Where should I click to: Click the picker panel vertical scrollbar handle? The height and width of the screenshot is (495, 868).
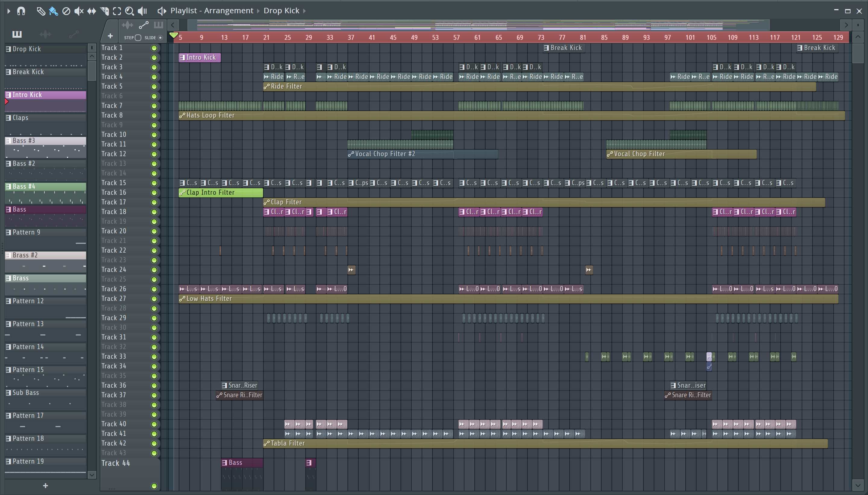pos(92,71)
